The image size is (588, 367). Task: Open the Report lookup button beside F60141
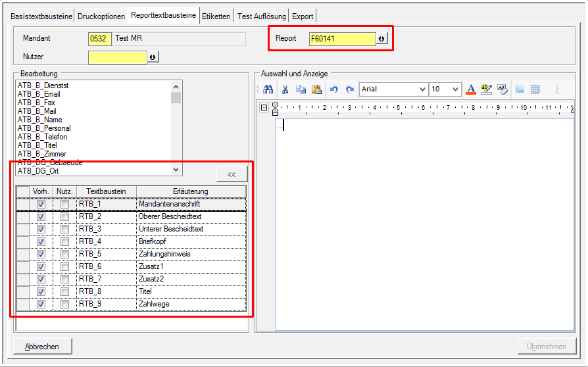pos(381,39)
